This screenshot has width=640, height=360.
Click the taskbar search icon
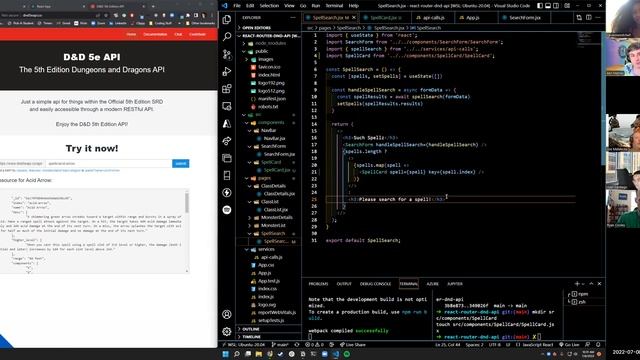coord(237,354)
